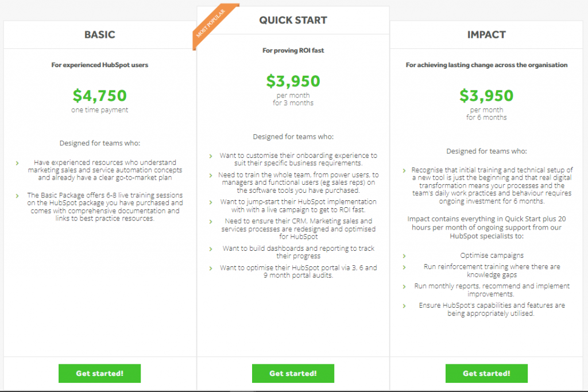Screen dimensions: 588x392
Task: Click chevron next to 'Run reinforcement training'
Action: pos(404,267)
